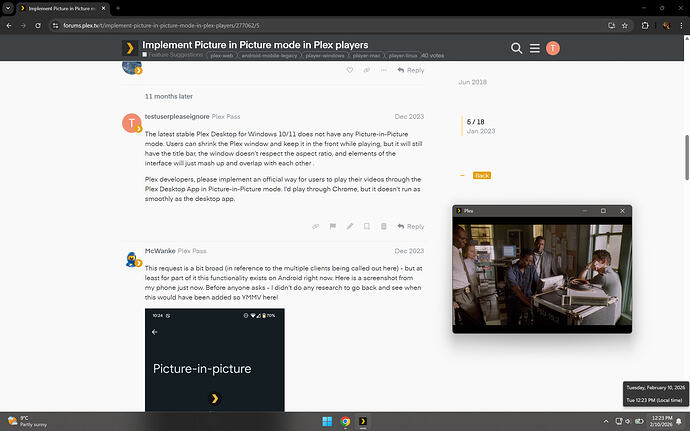Open the player-mac tag
Image resolution: width=690 pixels, height=431 pixels.
pos(367,55)
